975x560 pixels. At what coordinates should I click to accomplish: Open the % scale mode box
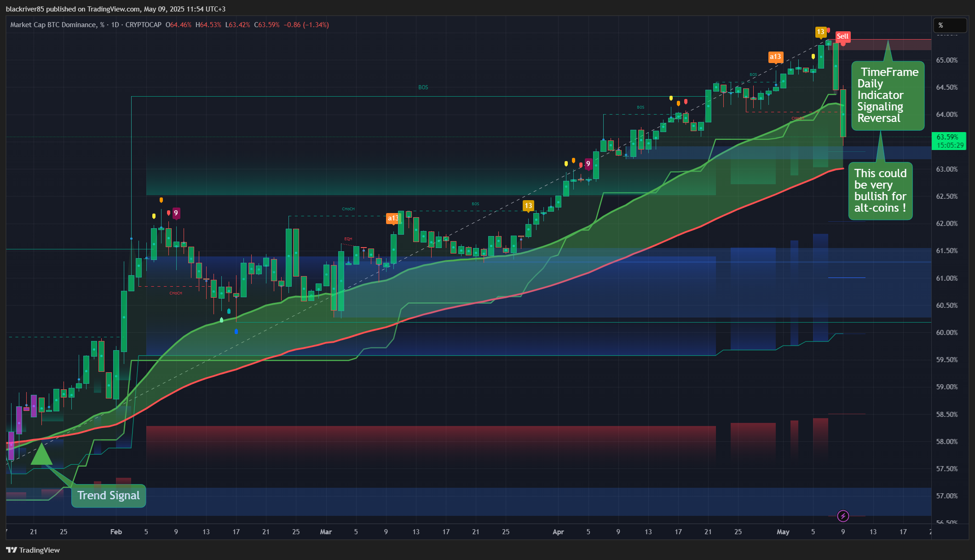949,25
